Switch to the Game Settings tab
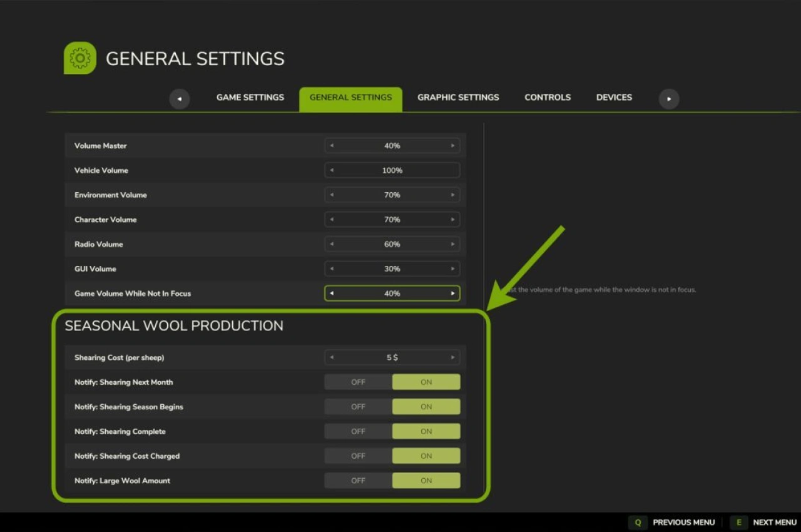Image resolution: width=801 pixels, height=532 pixels. click(250, 98)
